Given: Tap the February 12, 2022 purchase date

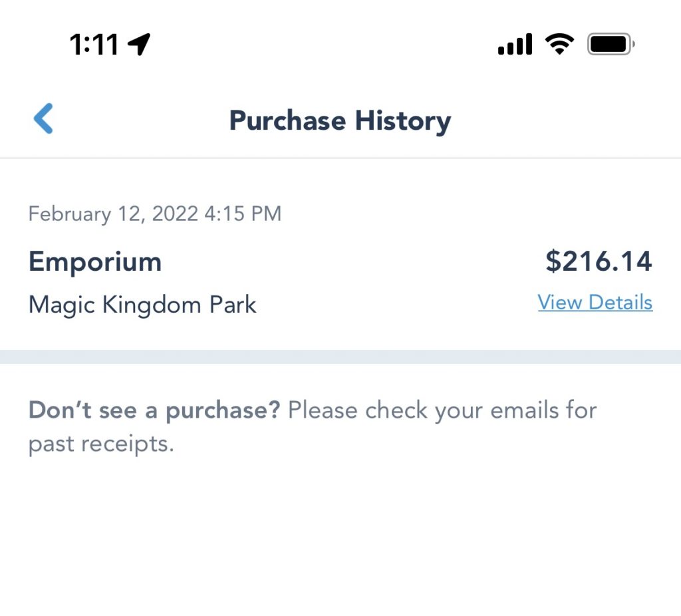Looking at the screenshot, I should (x=113, y=214).
